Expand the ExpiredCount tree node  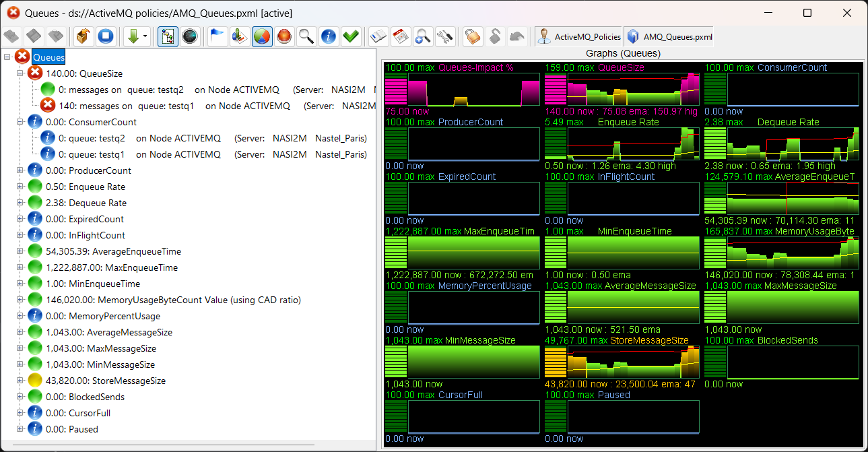(20, 219)
